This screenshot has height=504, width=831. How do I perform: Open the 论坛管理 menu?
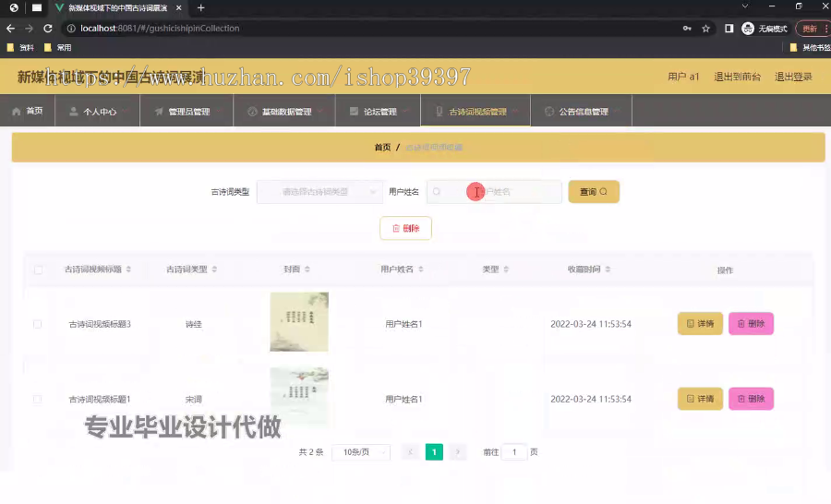[378, 112]
